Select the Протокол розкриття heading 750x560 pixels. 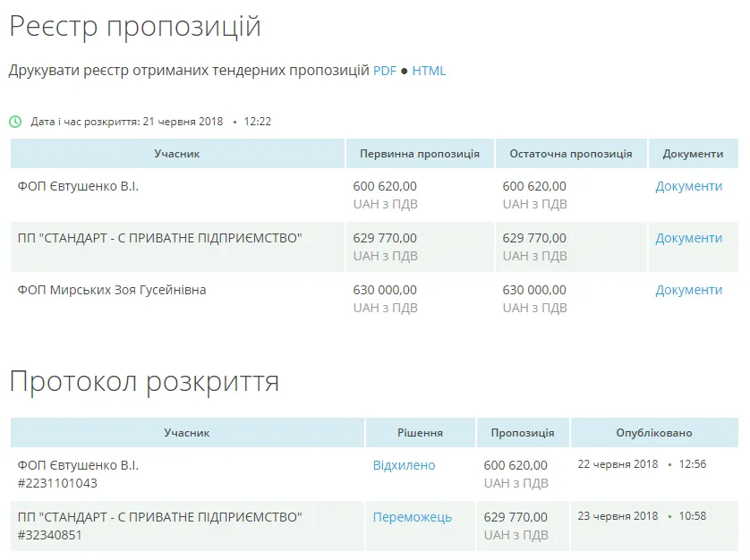click(x=144, y=382)
